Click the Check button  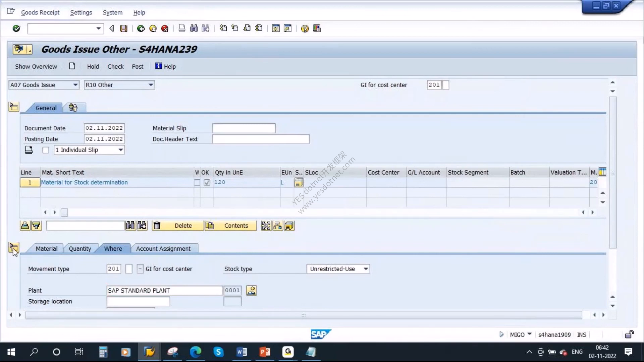[115, 66]
